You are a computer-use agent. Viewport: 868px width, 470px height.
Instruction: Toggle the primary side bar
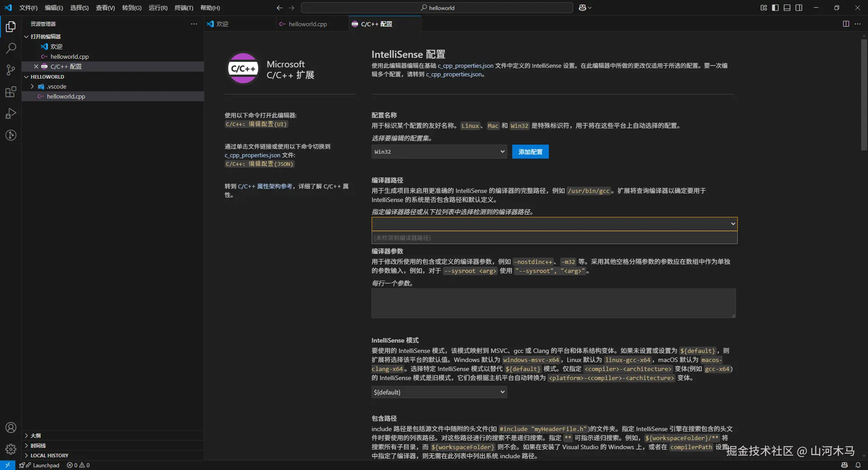pyautogui.click(x=775, y=8)
